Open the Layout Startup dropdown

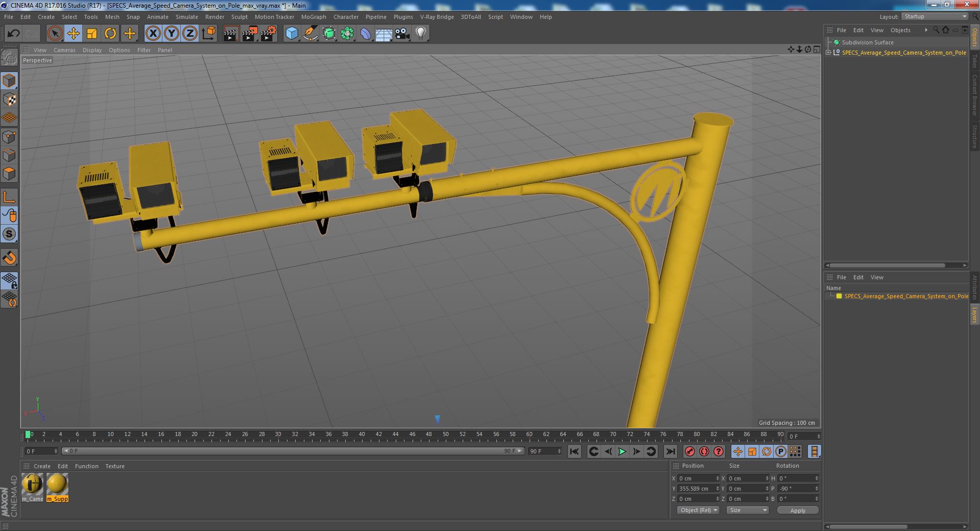click(935, 17)
